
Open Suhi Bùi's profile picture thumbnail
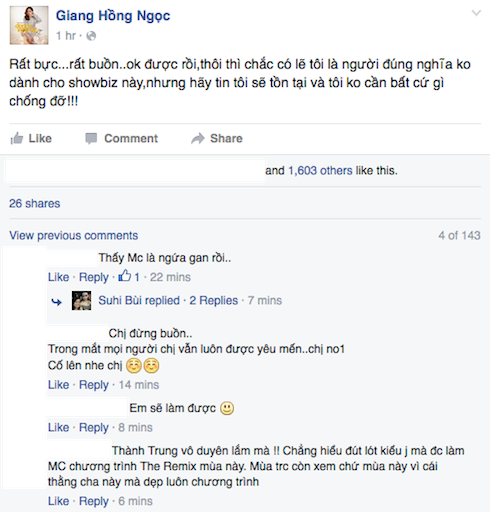81,300
